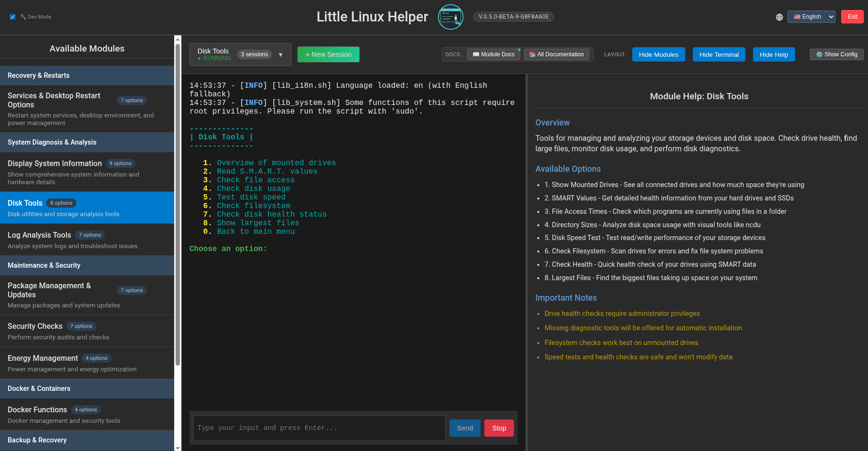Image resolution: width=868 pixels, height=451 pixels.
Task: Click terminal option 'Overview of mounted drives'
Action: click(276, 163)
